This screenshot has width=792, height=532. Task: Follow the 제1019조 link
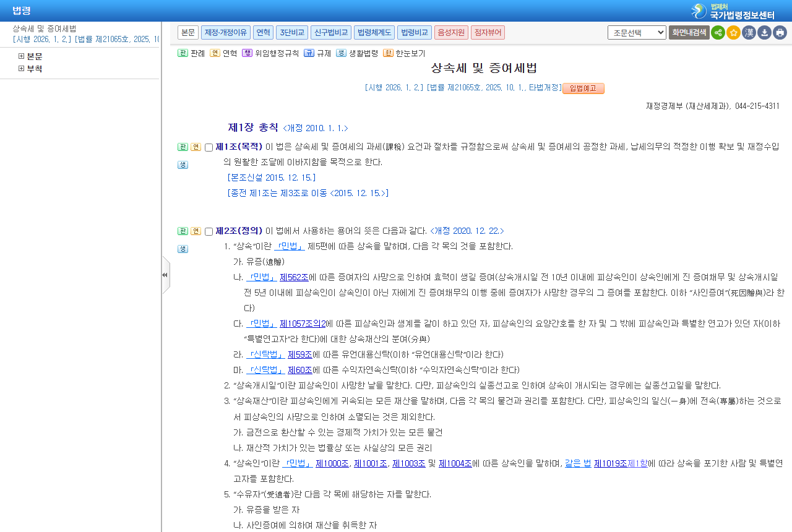coord(611,463)
